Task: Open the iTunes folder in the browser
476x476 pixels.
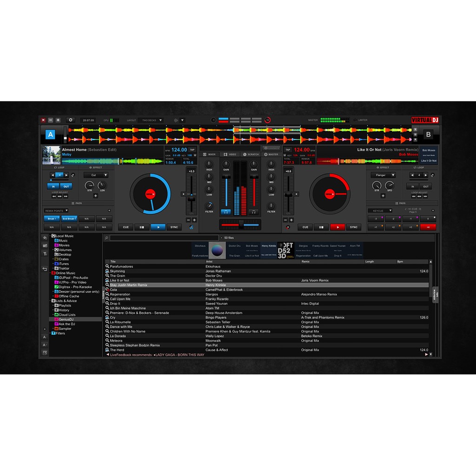Action: click(64, 264)
